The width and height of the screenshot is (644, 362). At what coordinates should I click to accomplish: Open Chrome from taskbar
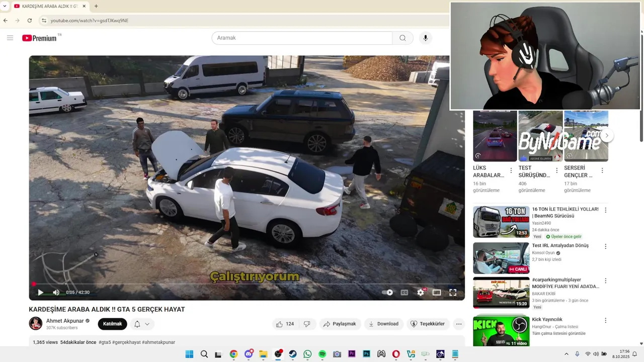point(233,354)
